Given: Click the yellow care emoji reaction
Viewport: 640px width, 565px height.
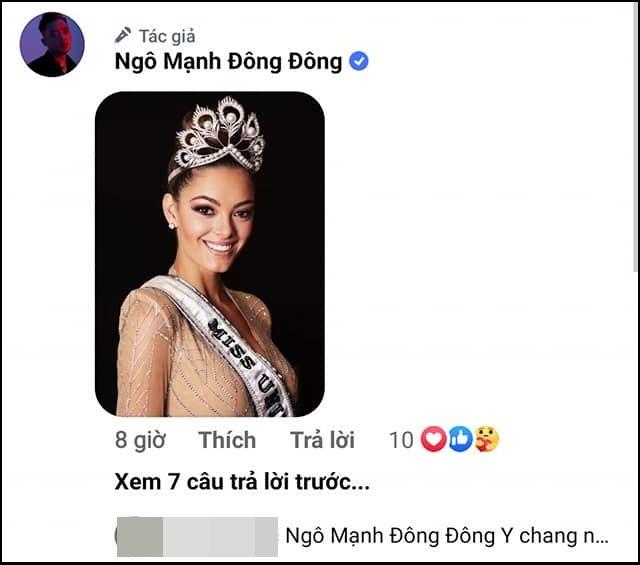Looking at the screenshot, I should click(486, 439).
